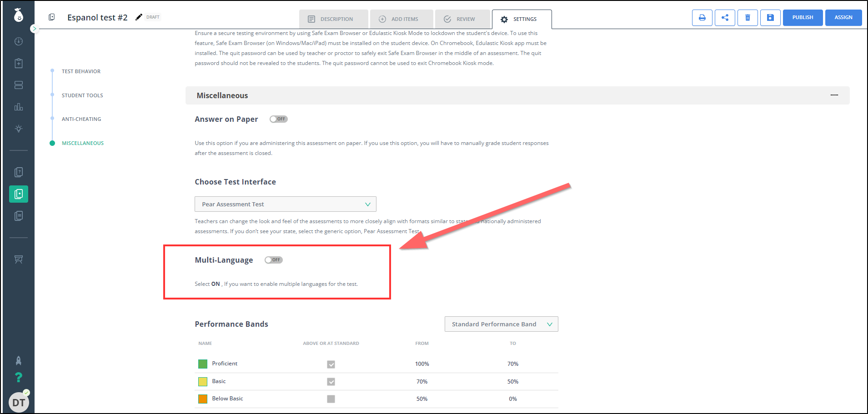
Task: Save the test with floppy disk icon
Action: pyautogui.click(x=770, y=18)
